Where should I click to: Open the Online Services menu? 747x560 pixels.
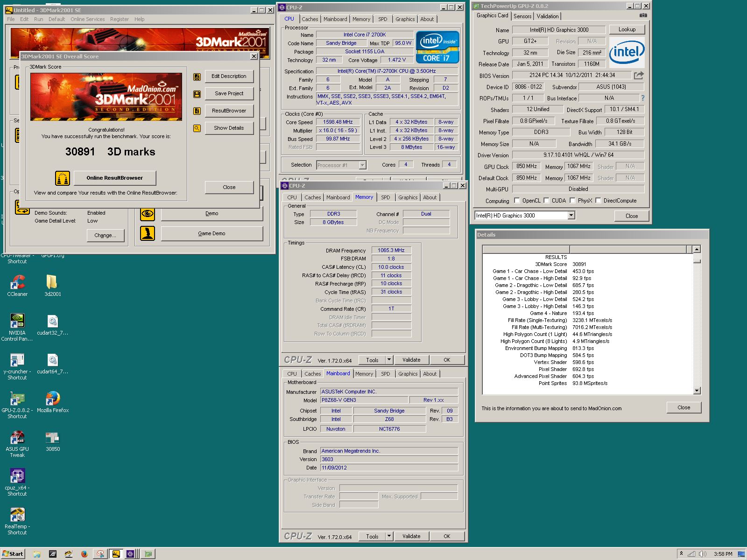click(x=87, y=19)
